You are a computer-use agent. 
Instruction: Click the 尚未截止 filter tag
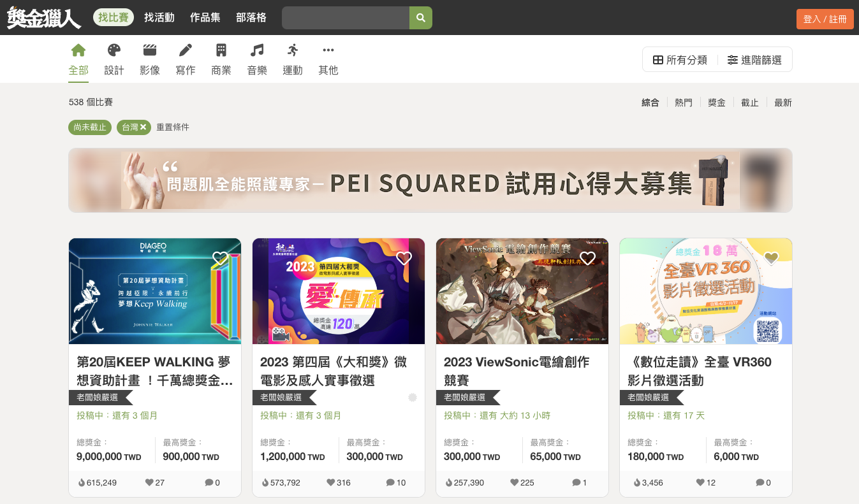90,127
